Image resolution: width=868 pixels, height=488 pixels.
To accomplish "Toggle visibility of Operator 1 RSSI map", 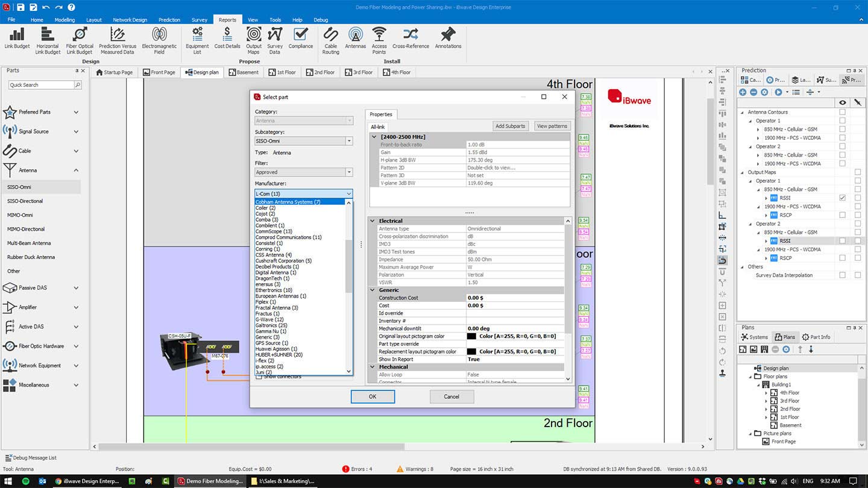I will click(842, 198).
